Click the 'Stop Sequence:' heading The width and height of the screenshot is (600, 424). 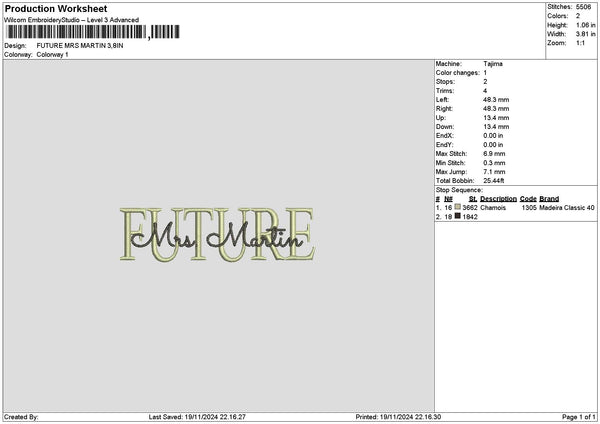(x=459, y=190)
